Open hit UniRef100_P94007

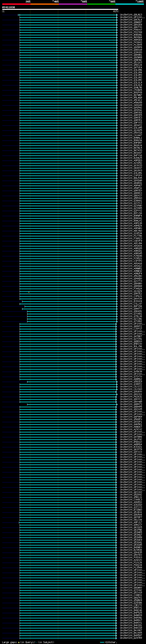(x=131, y=30)
